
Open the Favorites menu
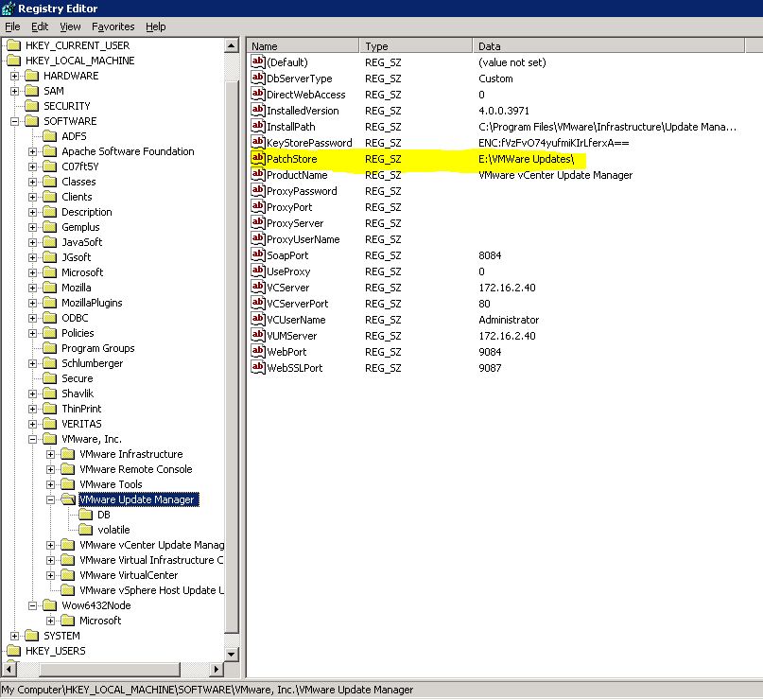[x=113, y=26]
